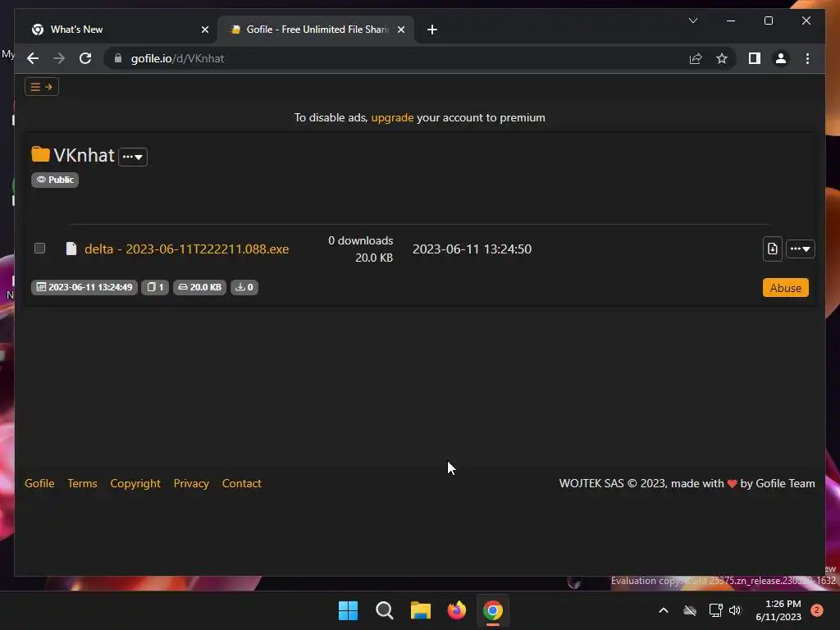Open the volume control in system tray
This screenshot has width=840, height=630.
pyautogui.click(x=735, y=610)
